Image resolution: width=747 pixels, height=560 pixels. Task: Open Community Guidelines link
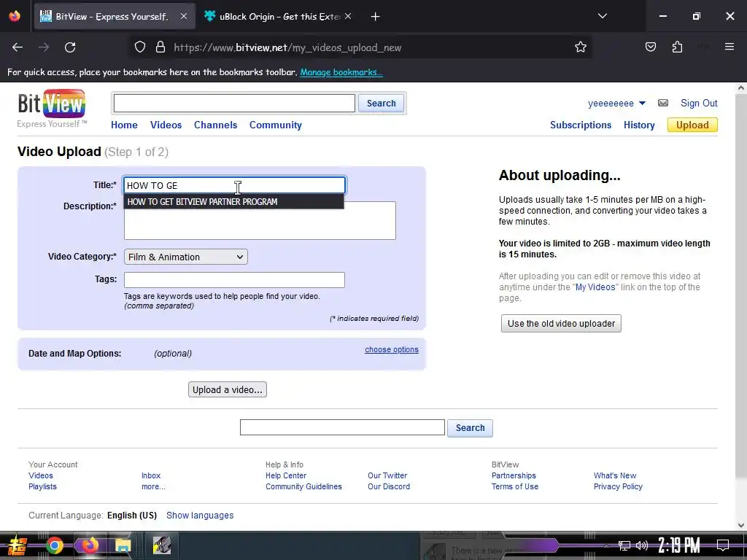click(x=303, y=486)
